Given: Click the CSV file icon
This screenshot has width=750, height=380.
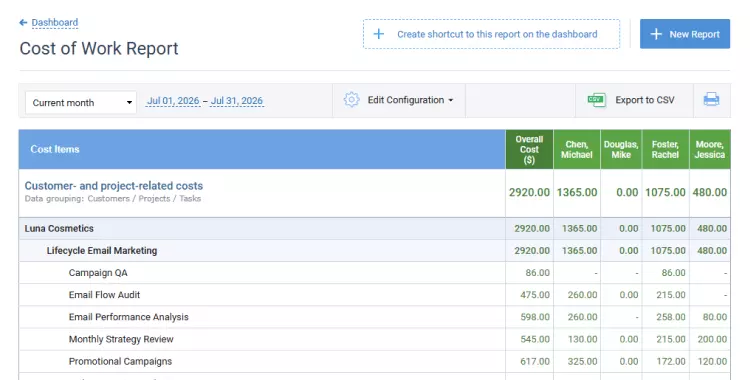Looking at the screenshot, I should click(x=596, y=100).
